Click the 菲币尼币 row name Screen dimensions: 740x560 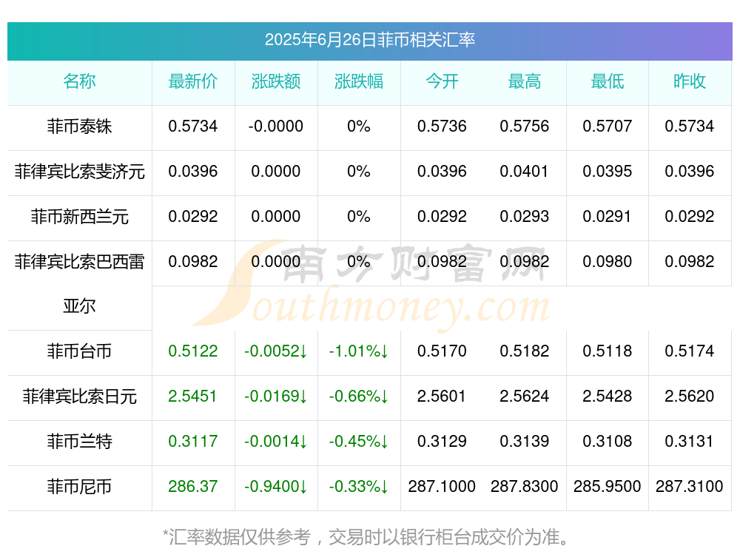click(x=79, y=487)
